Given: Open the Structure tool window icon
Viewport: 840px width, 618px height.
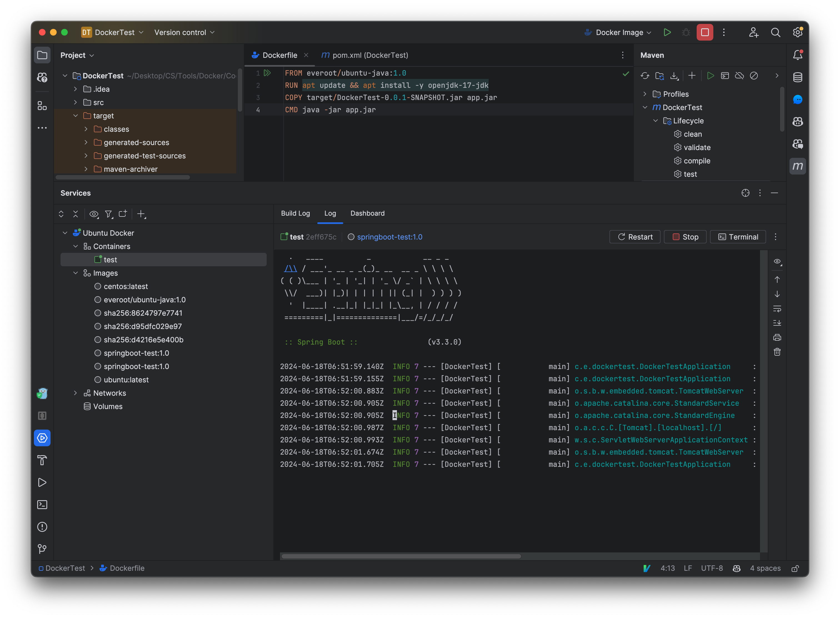Looking at the screenshot, I should point(42,106).
